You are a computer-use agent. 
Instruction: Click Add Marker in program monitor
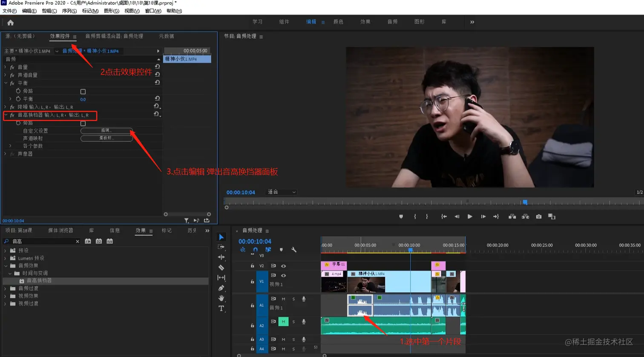click(401, 217)
